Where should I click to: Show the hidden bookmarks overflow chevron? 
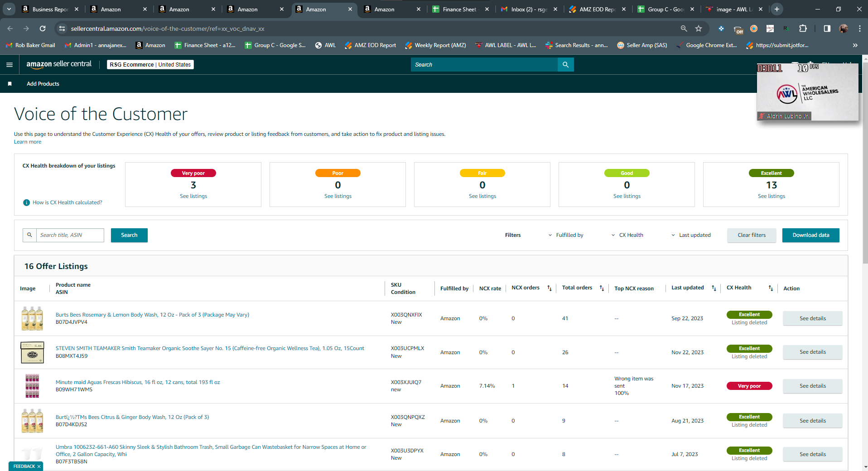(855, 45)
